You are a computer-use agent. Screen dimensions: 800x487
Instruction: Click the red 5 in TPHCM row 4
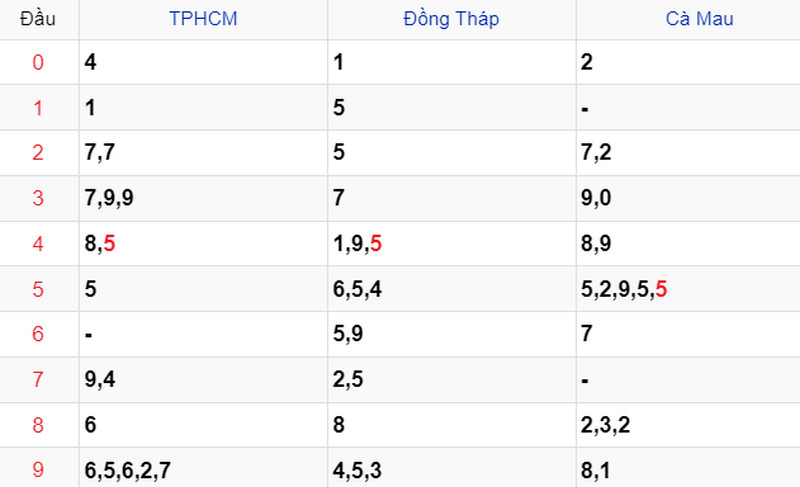click(x=109, y=243)
